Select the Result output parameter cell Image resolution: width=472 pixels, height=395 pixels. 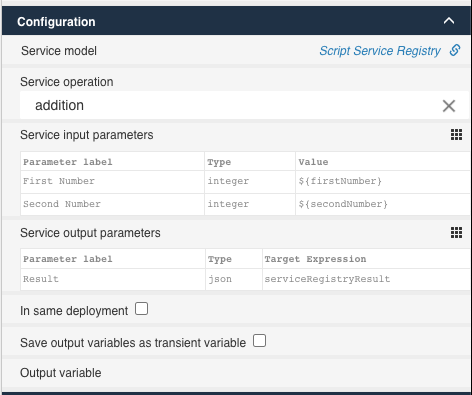tap(113, 279)
